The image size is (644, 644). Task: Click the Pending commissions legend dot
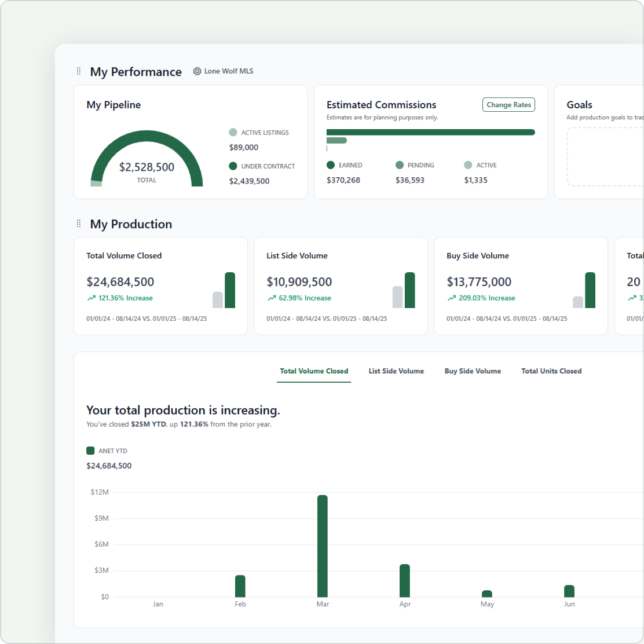pyautogui.click(x=400, y=165)
